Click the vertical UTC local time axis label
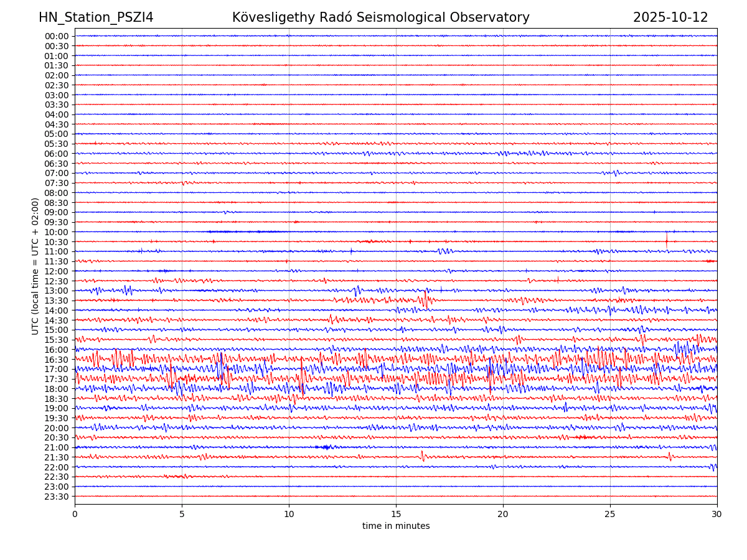747x560 pixels. coord(35,266)
